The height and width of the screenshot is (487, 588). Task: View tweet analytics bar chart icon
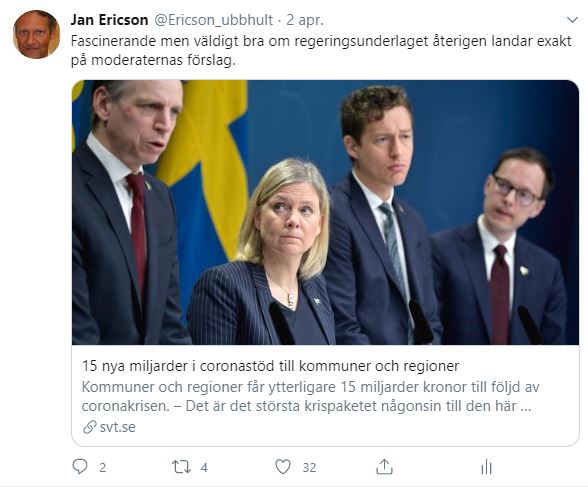point(486,467)
